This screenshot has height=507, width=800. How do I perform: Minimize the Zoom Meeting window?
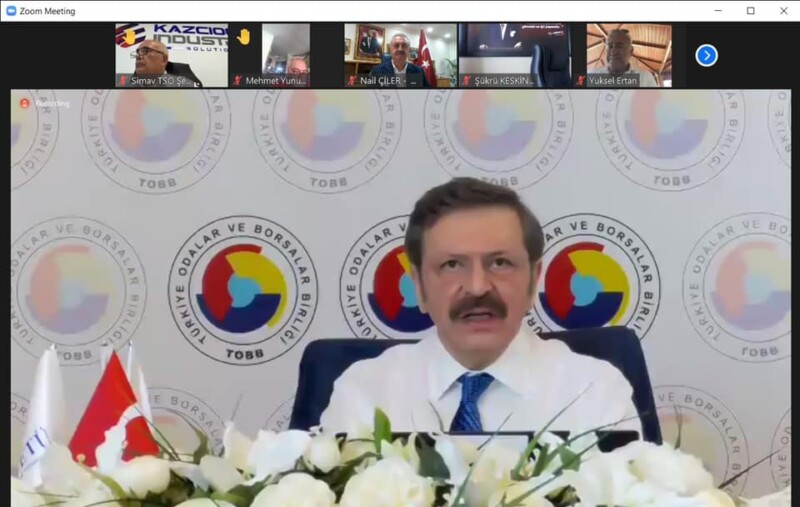tap(718, 11)
